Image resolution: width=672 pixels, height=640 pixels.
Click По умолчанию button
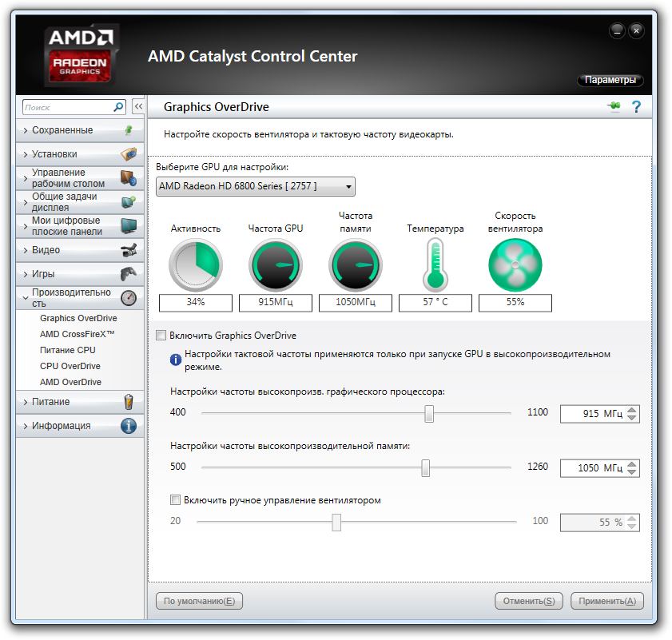(199, 601)
